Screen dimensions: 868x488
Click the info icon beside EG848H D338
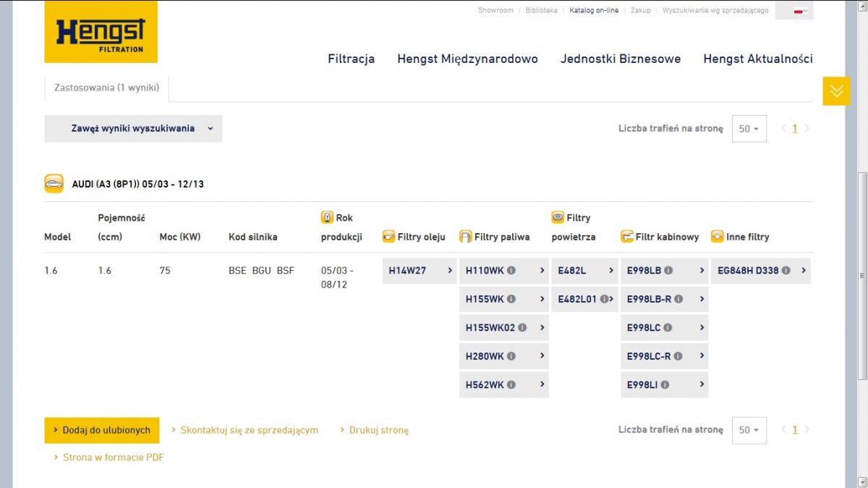(x=786, y=271)
